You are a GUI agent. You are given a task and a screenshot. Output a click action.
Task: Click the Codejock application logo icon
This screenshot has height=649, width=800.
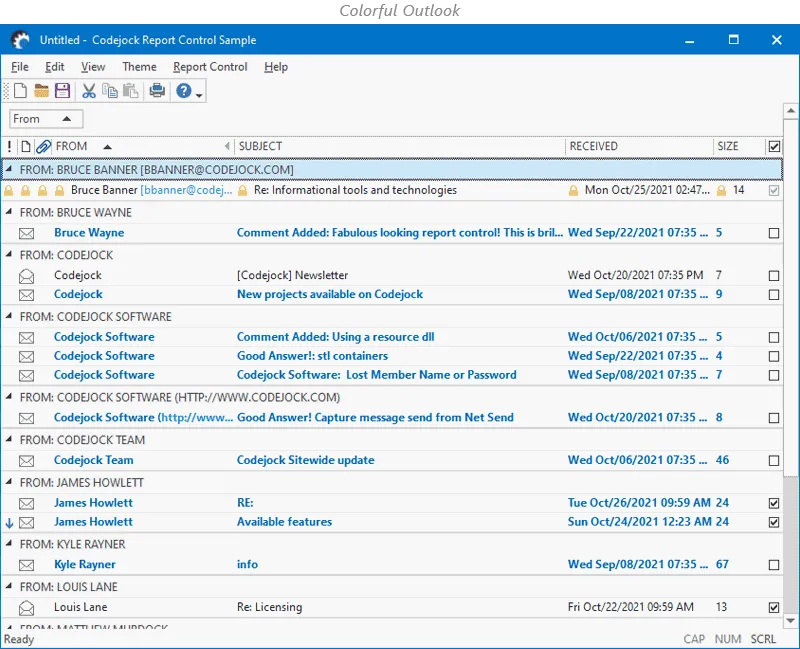[x=21, y=40]
